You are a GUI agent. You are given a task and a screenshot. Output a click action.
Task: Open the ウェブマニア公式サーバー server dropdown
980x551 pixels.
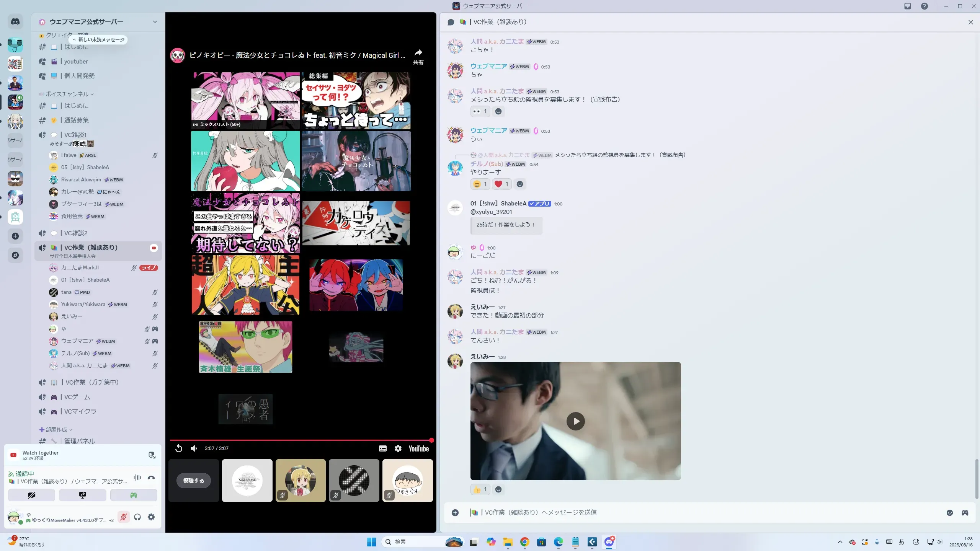(155, 22)
